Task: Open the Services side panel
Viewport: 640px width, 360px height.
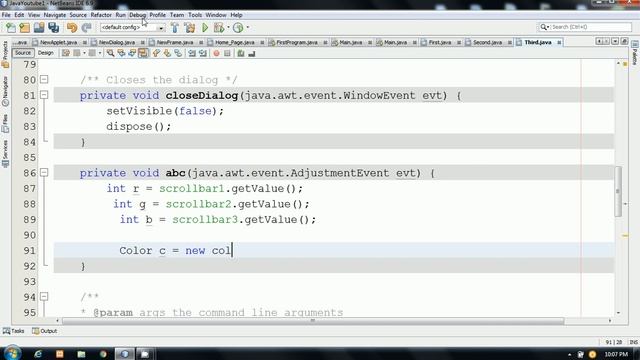Action: pyautogui.click(x=5, y=153)
